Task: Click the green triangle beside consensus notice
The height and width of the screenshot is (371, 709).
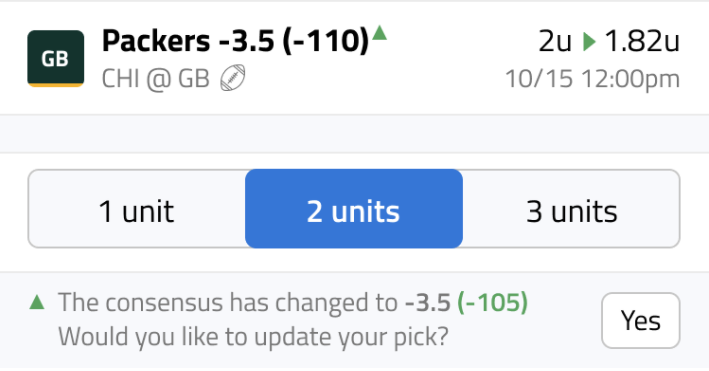Action: (x=37, y=302)
